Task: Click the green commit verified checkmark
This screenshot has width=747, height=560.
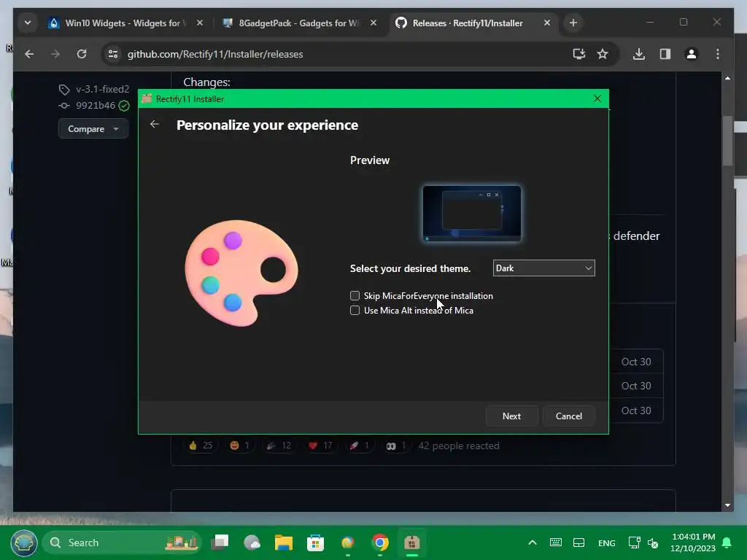Action: coord(124,106)
